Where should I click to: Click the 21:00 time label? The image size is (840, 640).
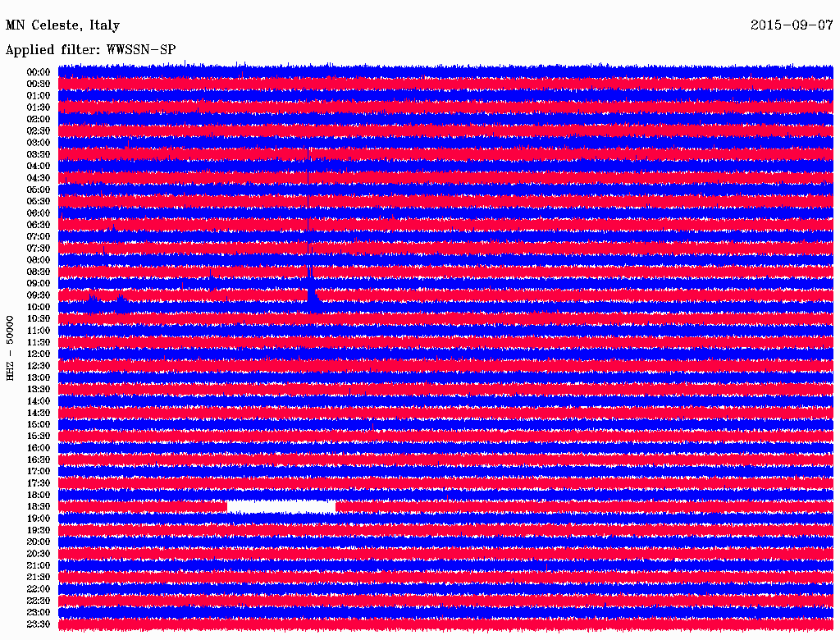tap(39, 565)
